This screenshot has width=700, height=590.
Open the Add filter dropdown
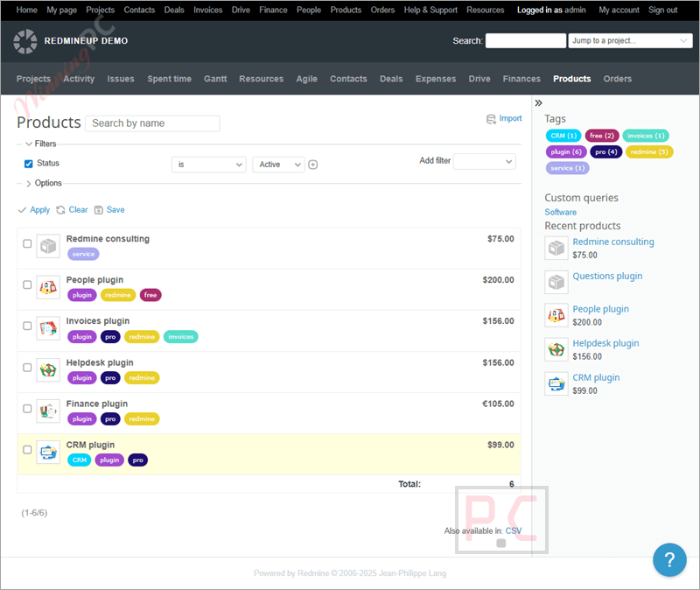click(485, 162)
